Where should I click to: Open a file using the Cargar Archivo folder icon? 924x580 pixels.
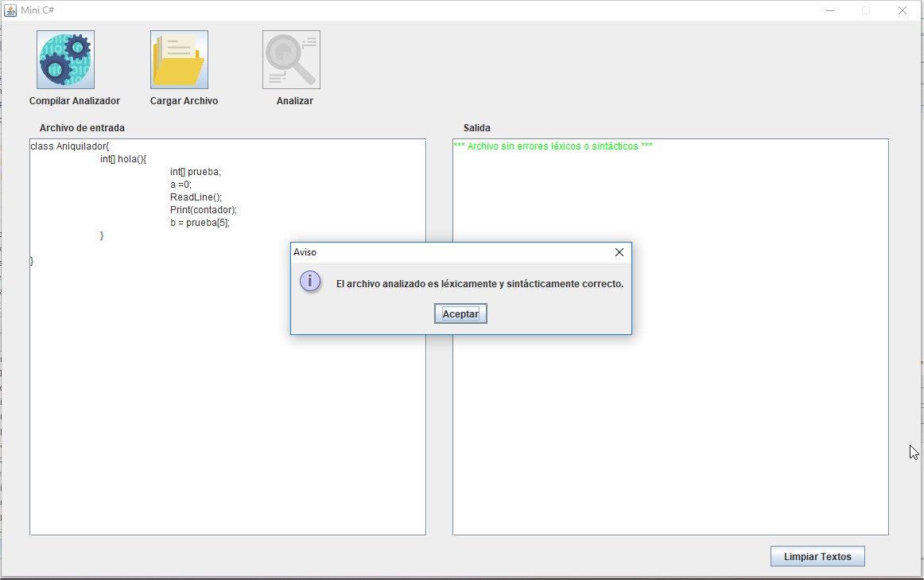coord(178,57)
